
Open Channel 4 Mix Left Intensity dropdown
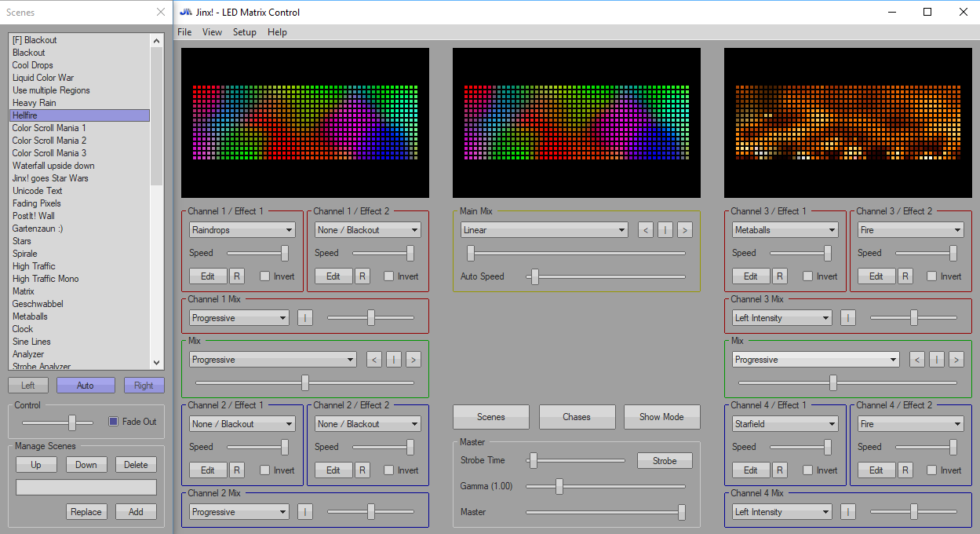click(782, 512)
